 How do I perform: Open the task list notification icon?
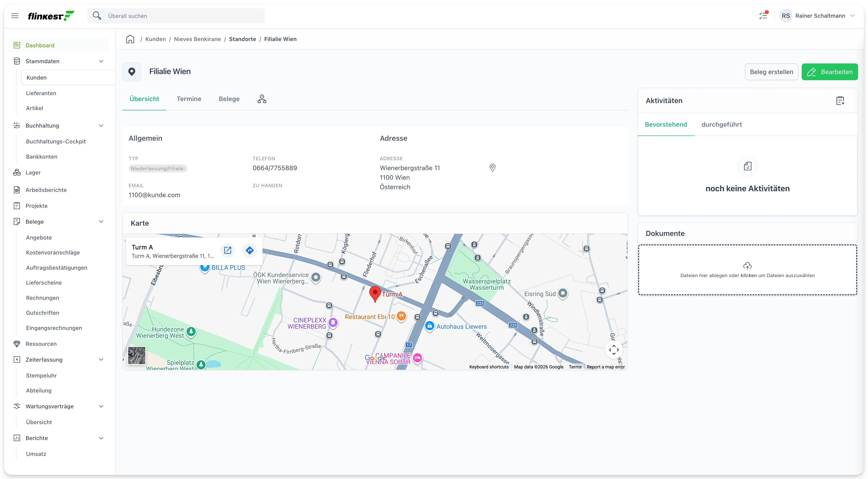click(x=763, y=15)
